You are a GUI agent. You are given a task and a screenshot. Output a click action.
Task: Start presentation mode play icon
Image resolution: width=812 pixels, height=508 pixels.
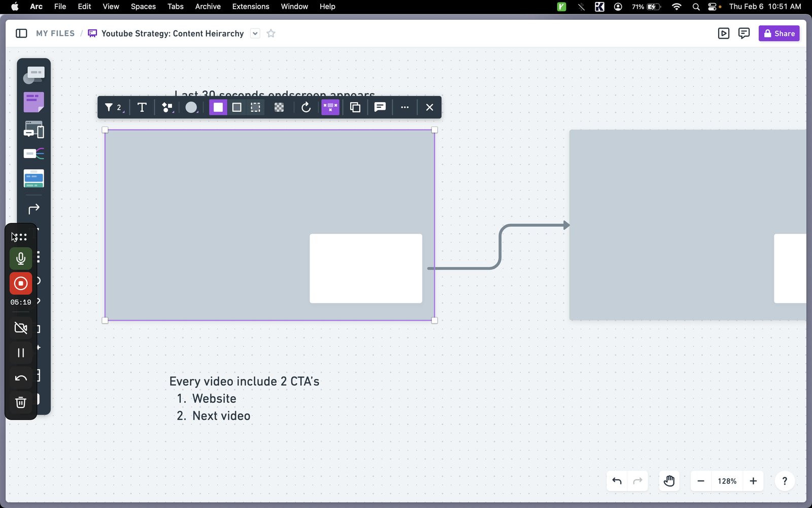click(x=724, y=34)
